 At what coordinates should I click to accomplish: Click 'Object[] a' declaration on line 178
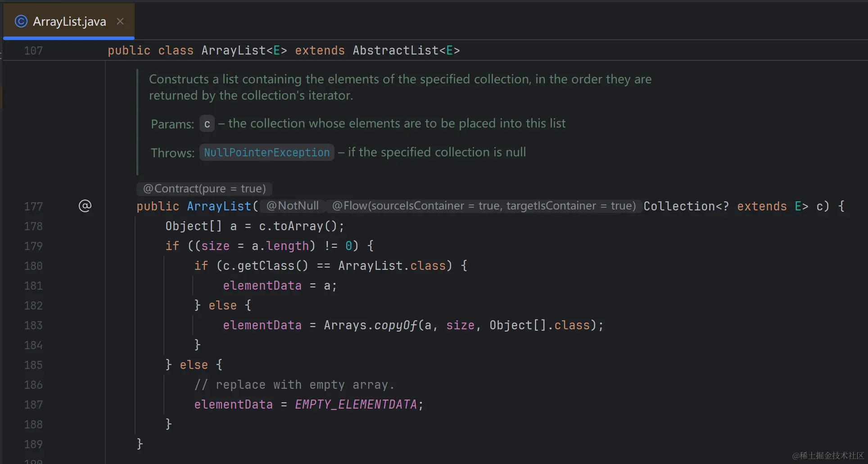[201, 226]
